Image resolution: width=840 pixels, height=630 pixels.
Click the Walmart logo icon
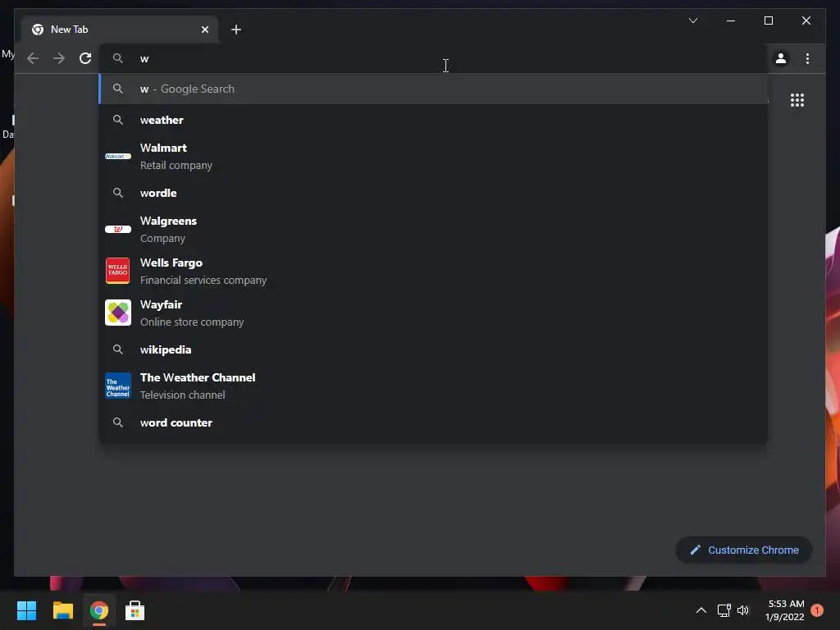coord(118,157)
